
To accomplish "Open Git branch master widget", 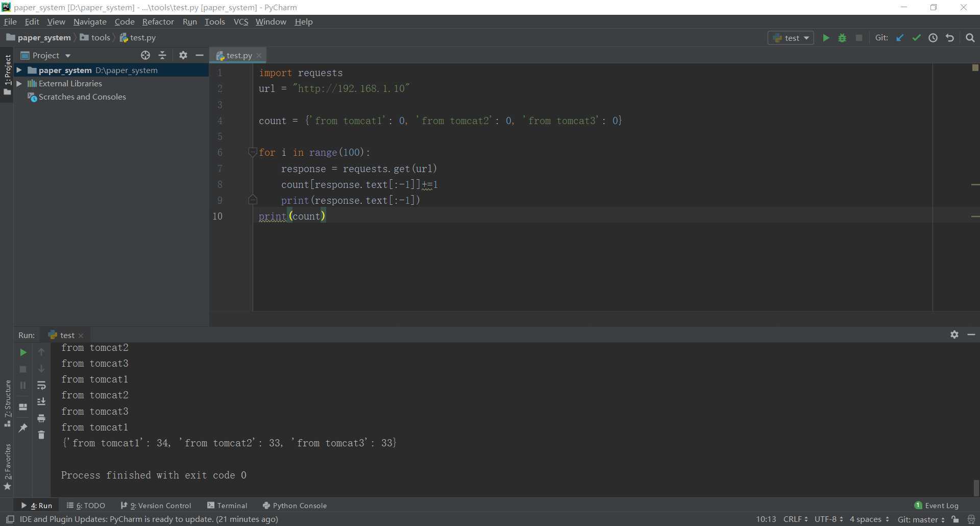I will 921,519.
